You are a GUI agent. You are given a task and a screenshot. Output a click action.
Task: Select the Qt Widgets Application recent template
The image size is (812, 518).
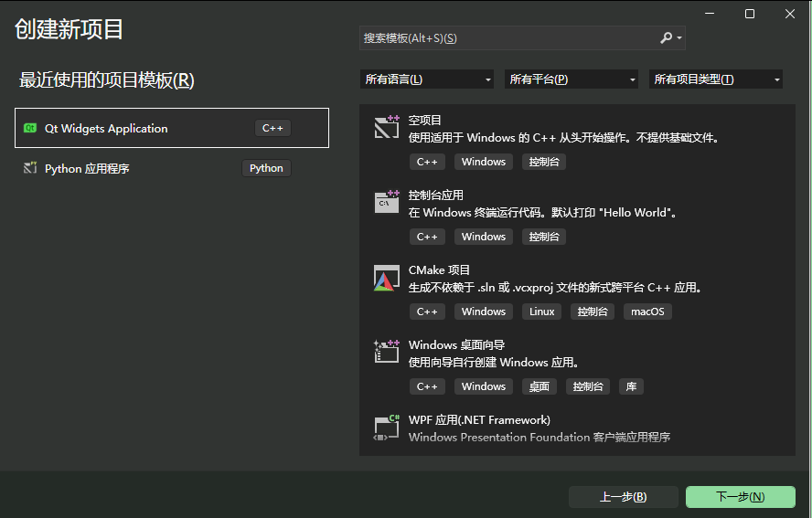[x=172, y=128]
